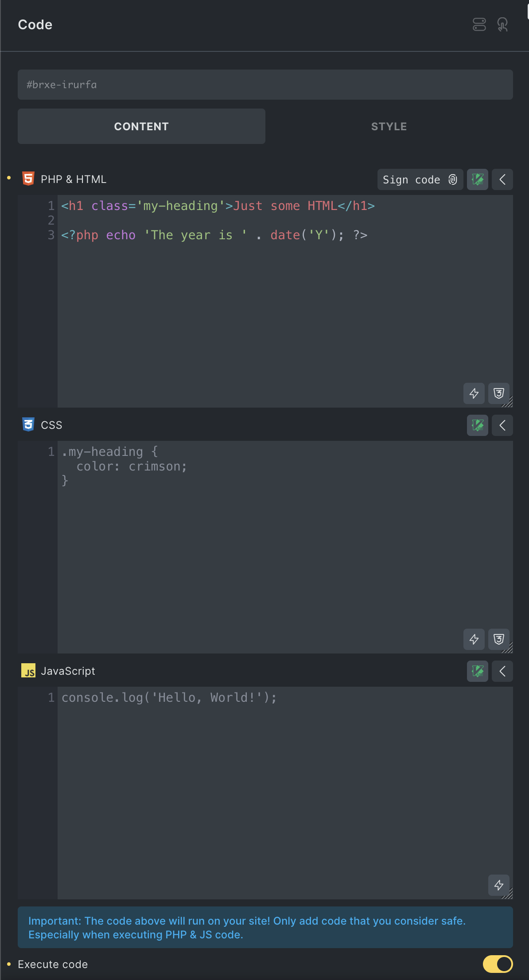Viewport: 529px width, 980px height.
Task: Click the #brxe-irurfa ID input field
Action: [x=265, y=85]
